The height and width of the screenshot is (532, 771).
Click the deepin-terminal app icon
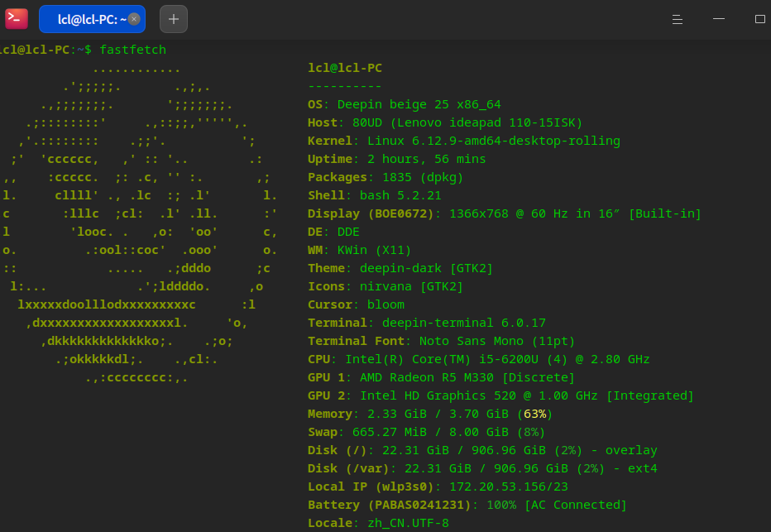pos(17,19)
